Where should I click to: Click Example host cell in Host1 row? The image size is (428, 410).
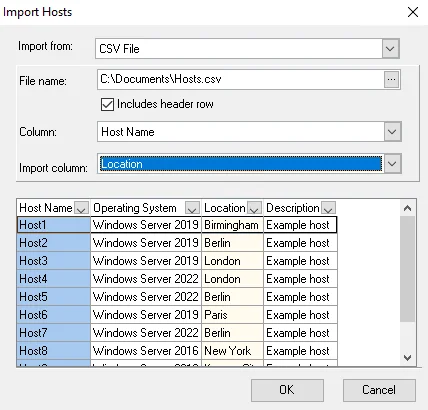click(300, 225)
